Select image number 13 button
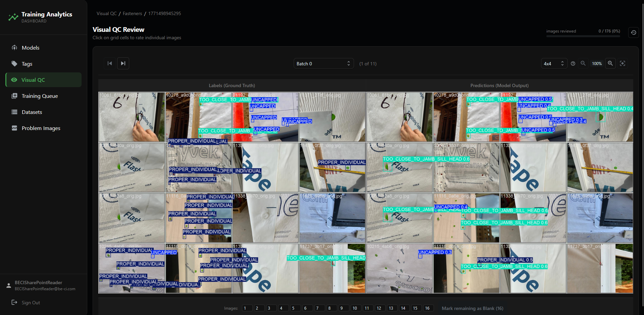Screen dimensions: 644x315 point(392,308)
